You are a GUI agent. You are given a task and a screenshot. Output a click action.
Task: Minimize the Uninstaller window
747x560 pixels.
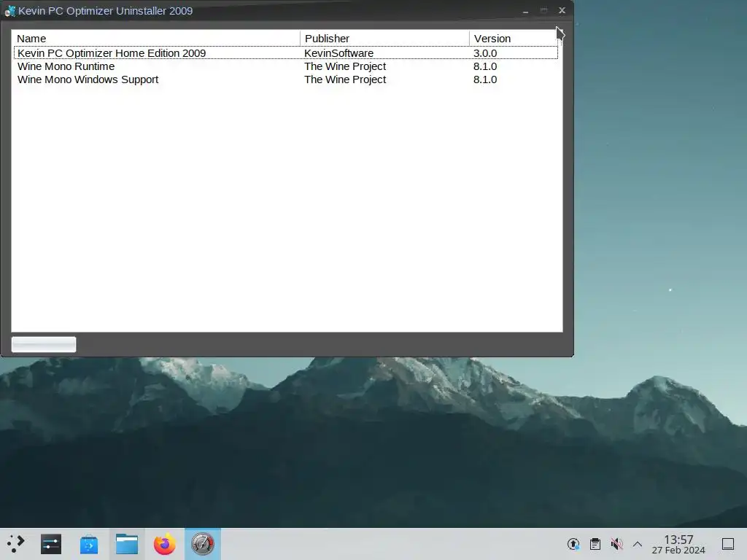pos(525,10)
